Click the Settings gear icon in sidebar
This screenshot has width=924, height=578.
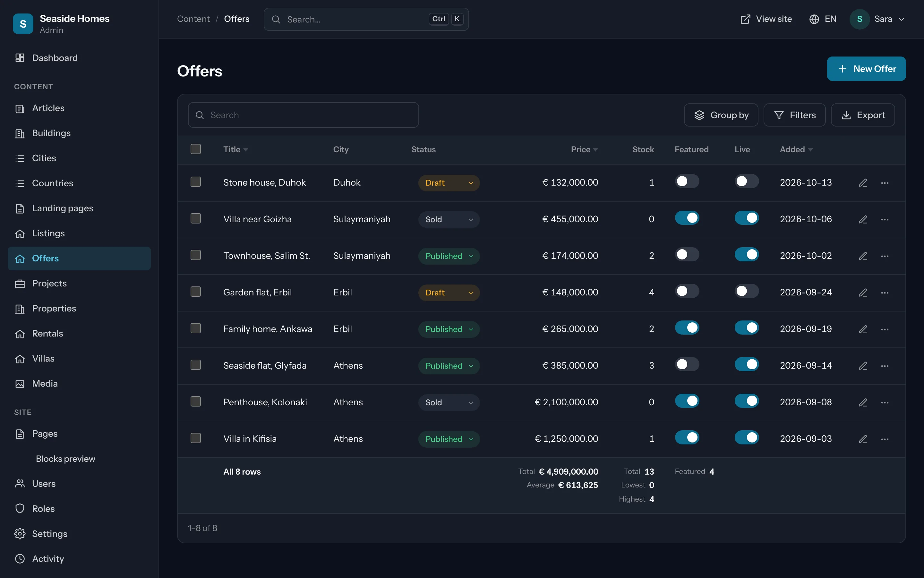pyautogui.click(x=20, y=534)
